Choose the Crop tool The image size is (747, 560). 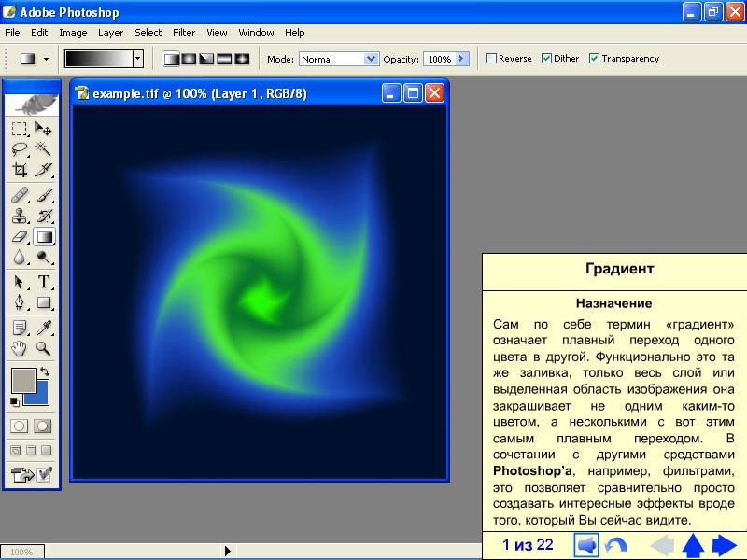(20, 170)
